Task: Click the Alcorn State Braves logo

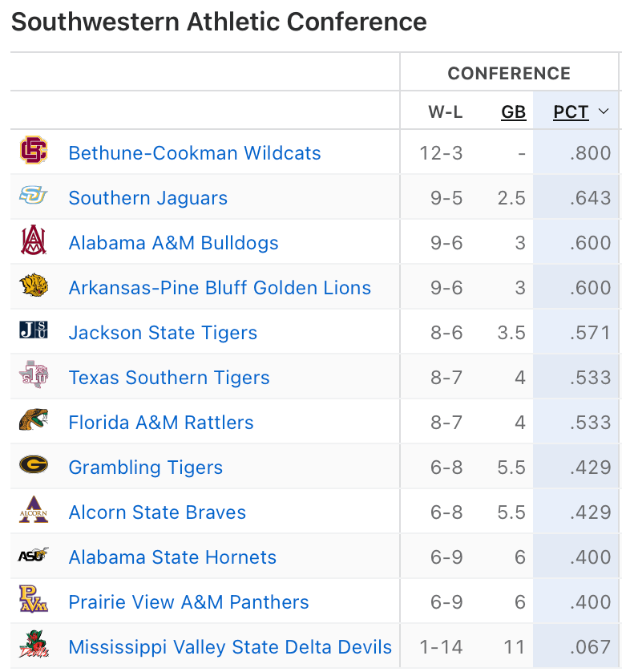Action: tap(34, 511)
